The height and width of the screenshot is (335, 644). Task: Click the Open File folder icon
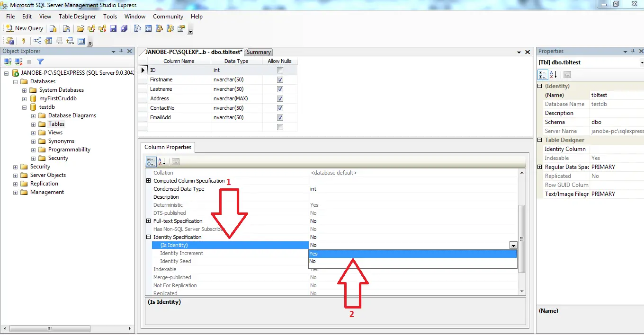(80, 28)
